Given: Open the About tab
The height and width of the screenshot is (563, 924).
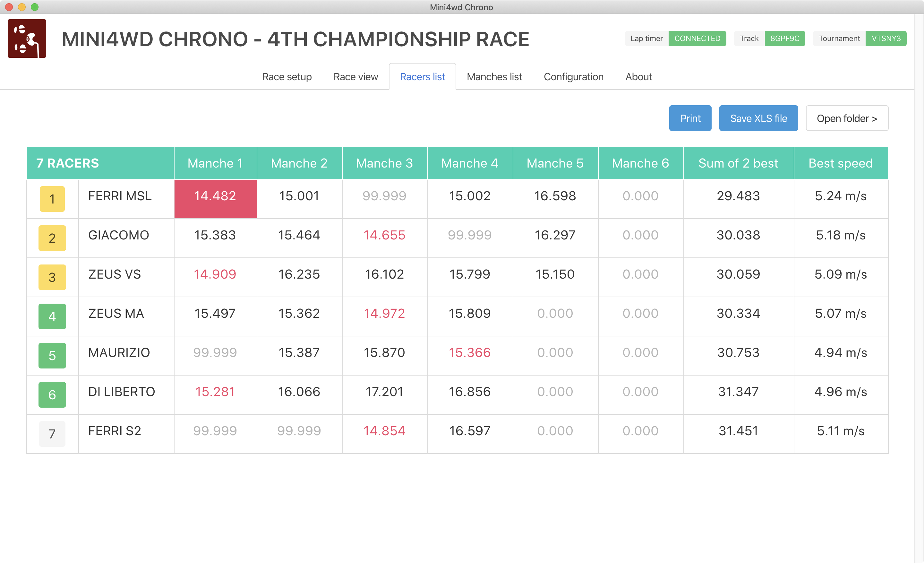Looking at the screenshot, I should tap(638, 76).
